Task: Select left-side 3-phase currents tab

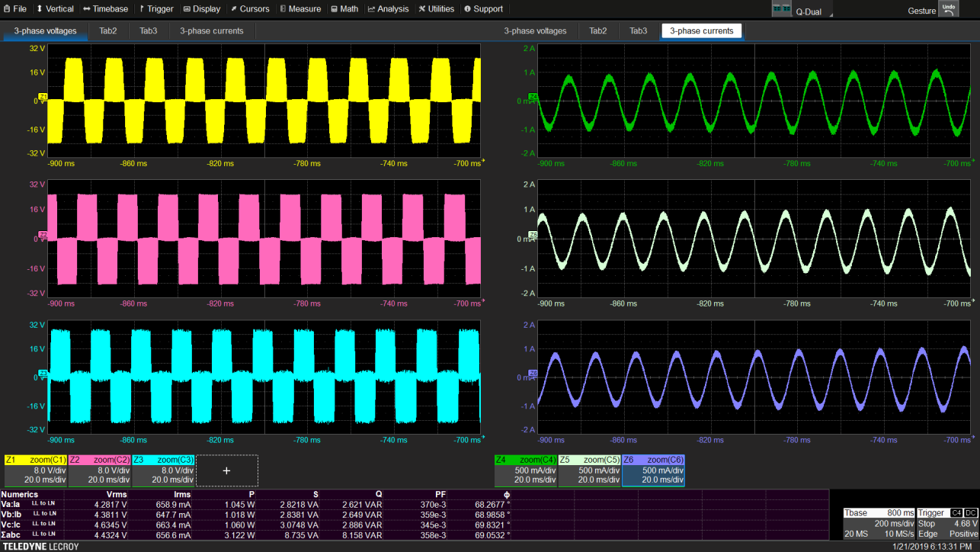Action: [x=211, y=31]
